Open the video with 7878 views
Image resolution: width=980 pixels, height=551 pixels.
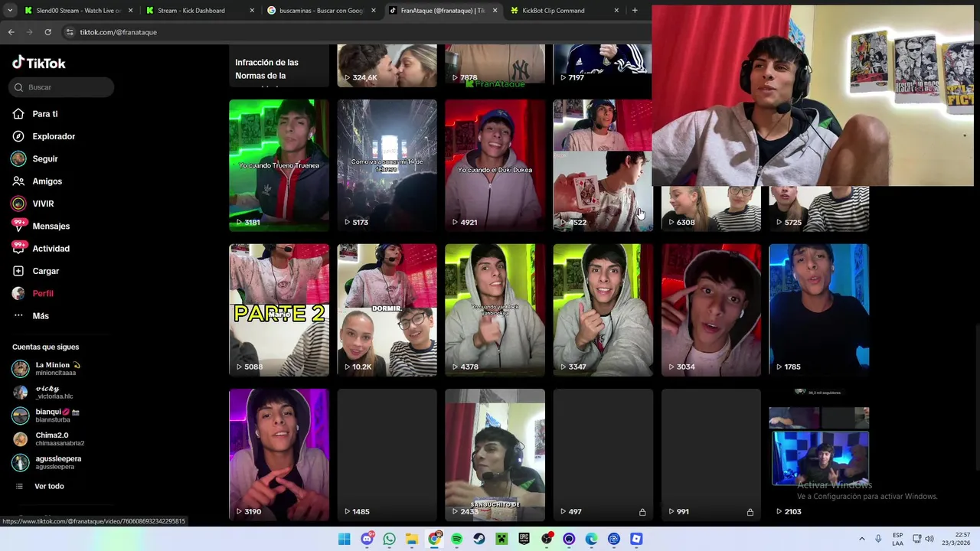click(x=495, y=65)
